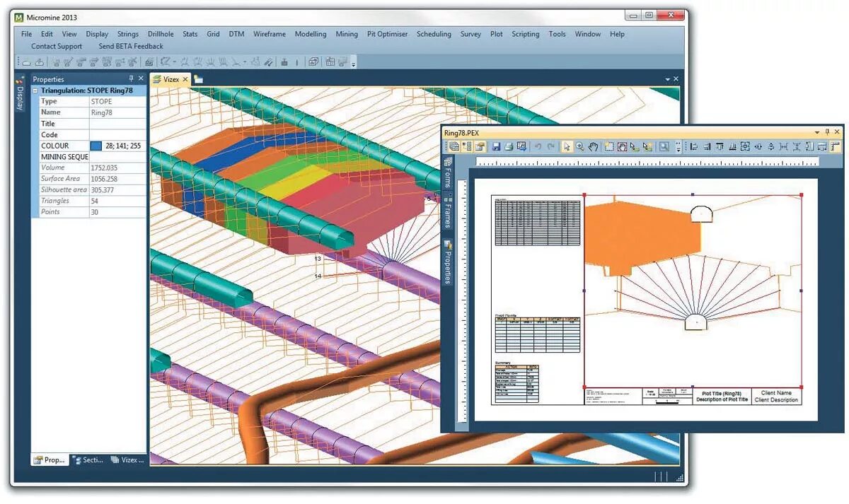Image resolution: width=849 pixels, height=504 pixels.
Task: Open the Properties side tab in plot editor
Action: (447, 262)
